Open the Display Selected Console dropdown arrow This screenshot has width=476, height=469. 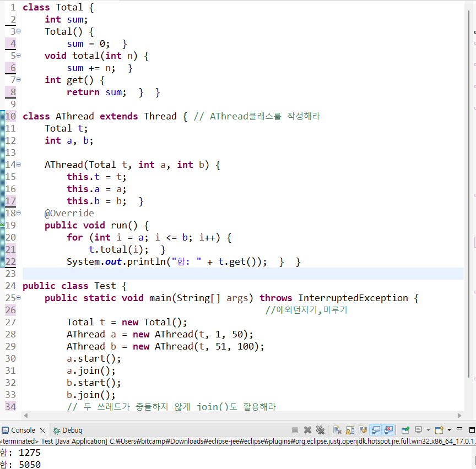(428, 430)
